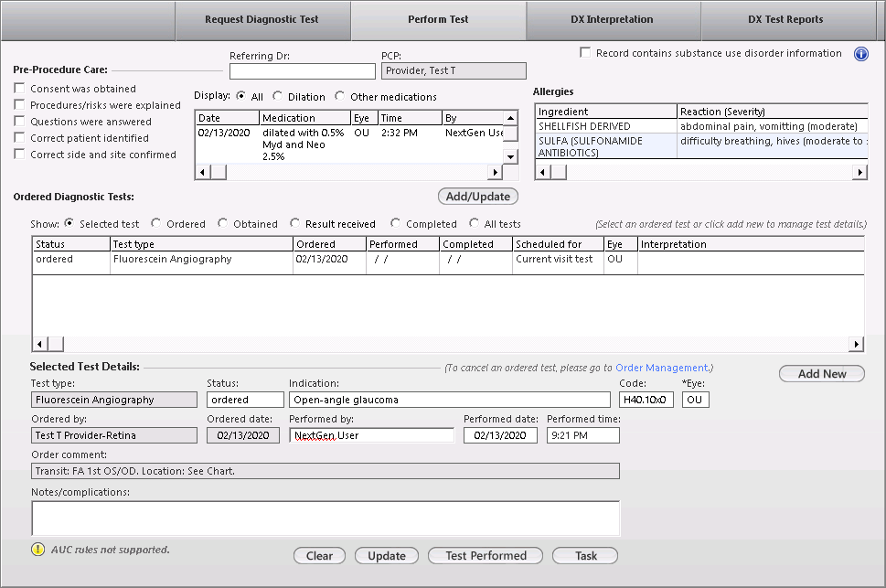The width and height of the screenshot is (886, 588).
Task: Select the SHELLFISH DERIVED allergy row
Action: (x=700, y=126)
